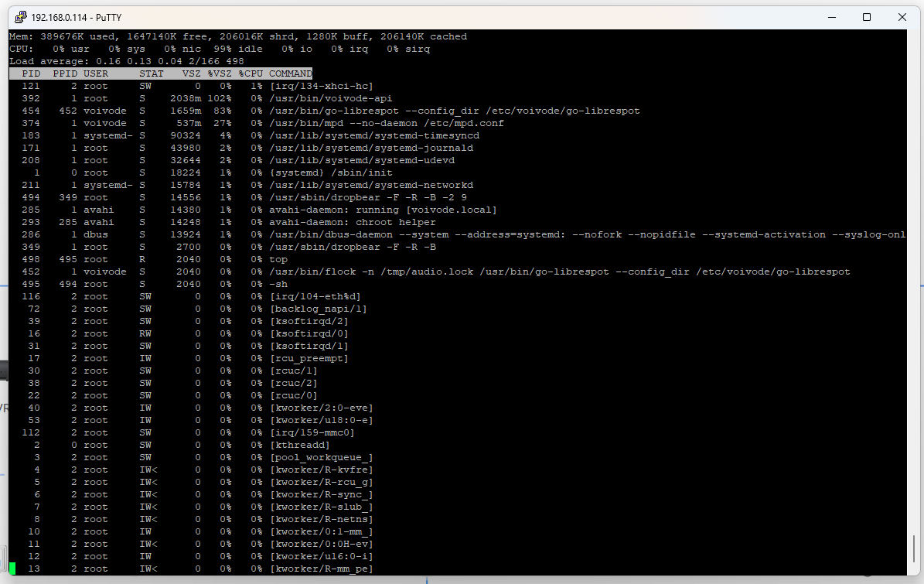Click the systemd-networkd process line
The image size is (924, 584).
247,185
